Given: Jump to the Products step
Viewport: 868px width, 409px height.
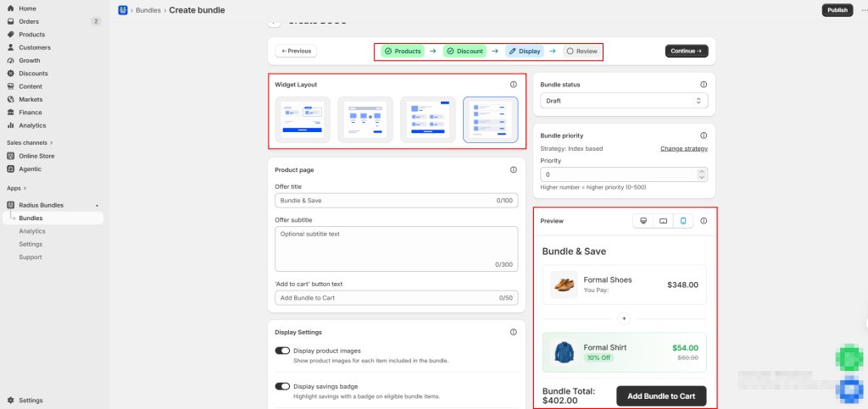Looking at the screenshot, I should 403,52.
